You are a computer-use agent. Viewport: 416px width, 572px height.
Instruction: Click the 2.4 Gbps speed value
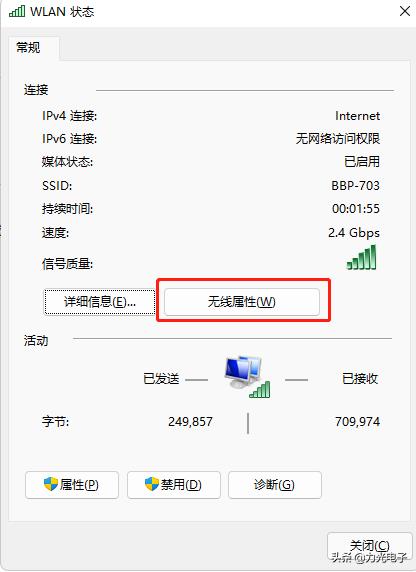tap(354, 233)
